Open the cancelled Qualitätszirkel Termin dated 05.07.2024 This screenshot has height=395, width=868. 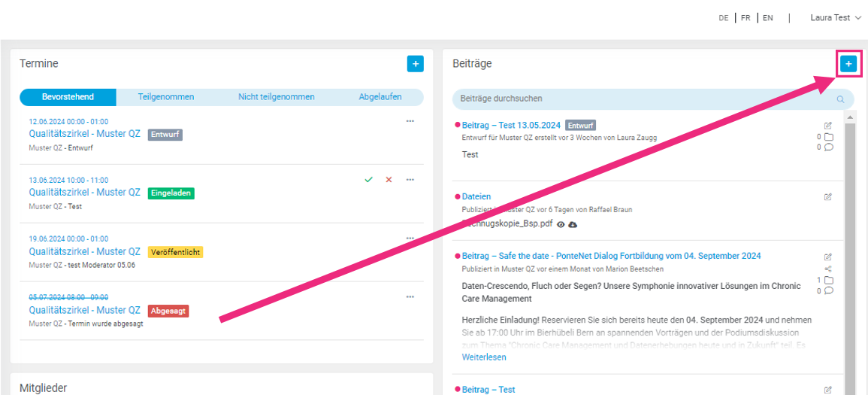85,310
